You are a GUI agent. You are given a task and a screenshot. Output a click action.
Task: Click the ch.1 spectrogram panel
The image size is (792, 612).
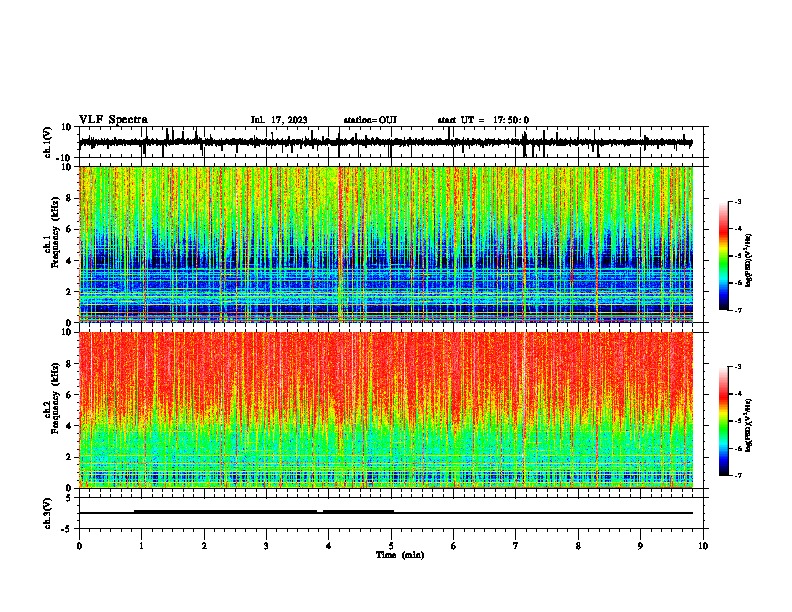[x=385, y=244]
